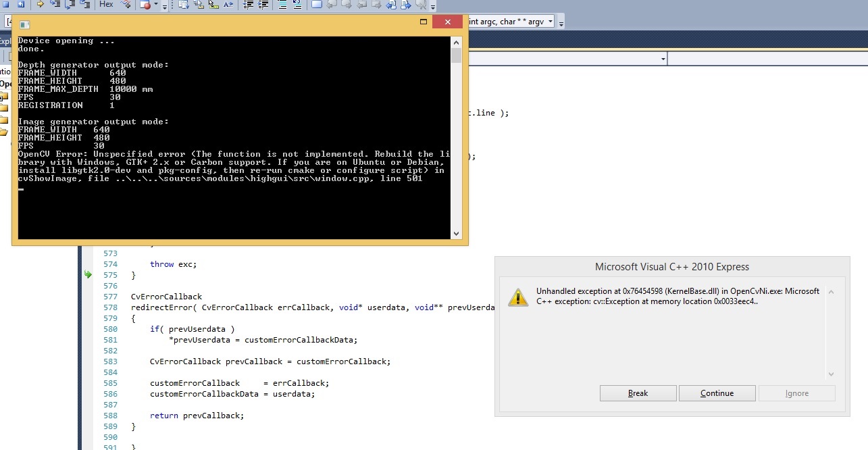The image size is (868, 450).
Task: Toggle a bookmark on the current line
Action: tap(317, 4)
